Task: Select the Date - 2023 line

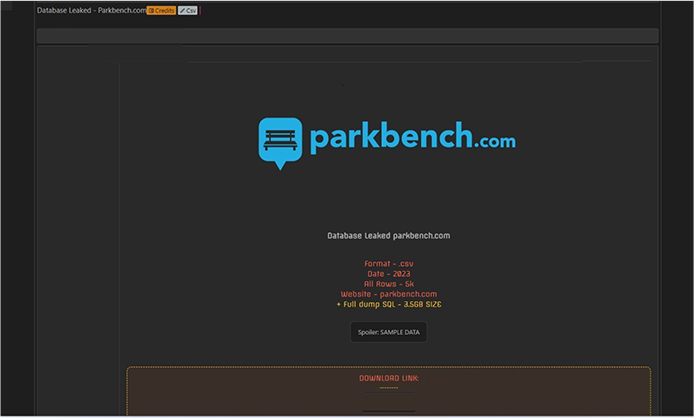Action: coord(389,274)
